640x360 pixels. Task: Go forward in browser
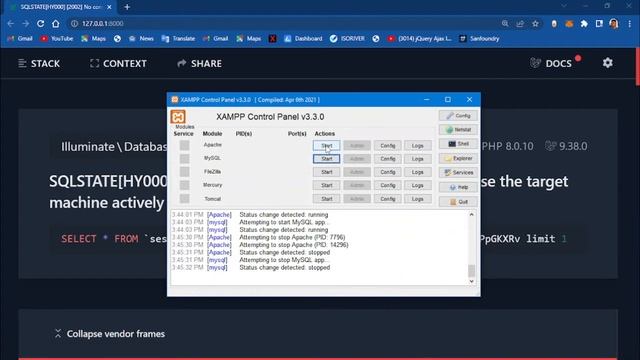pyautogui.click(x=25, y=24)
